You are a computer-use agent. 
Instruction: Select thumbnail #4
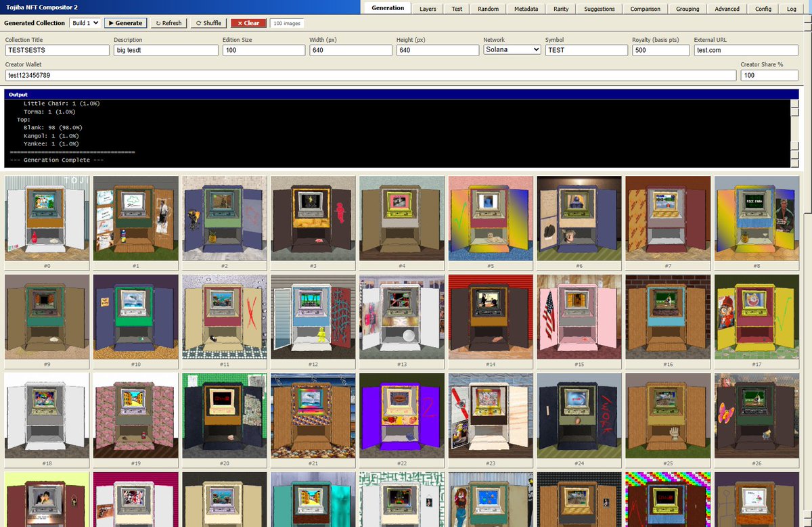402,223
